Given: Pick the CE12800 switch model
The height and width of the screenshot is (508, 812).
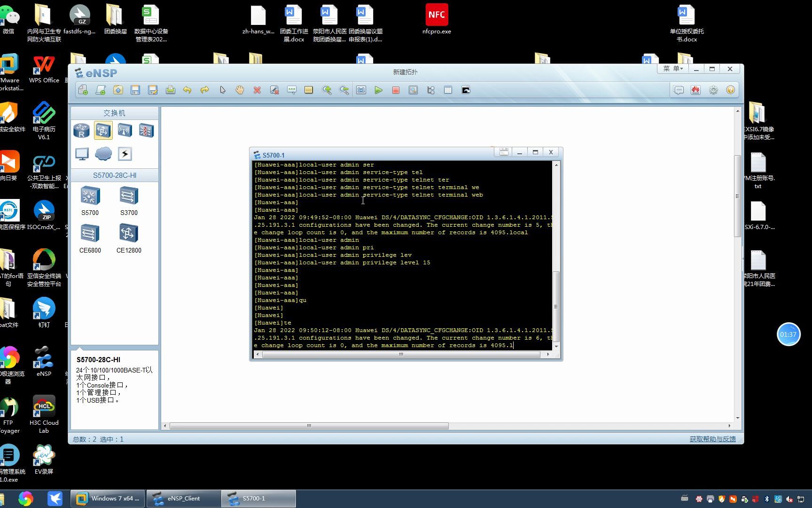Looking at the screenshot, I should coord(129,238).
